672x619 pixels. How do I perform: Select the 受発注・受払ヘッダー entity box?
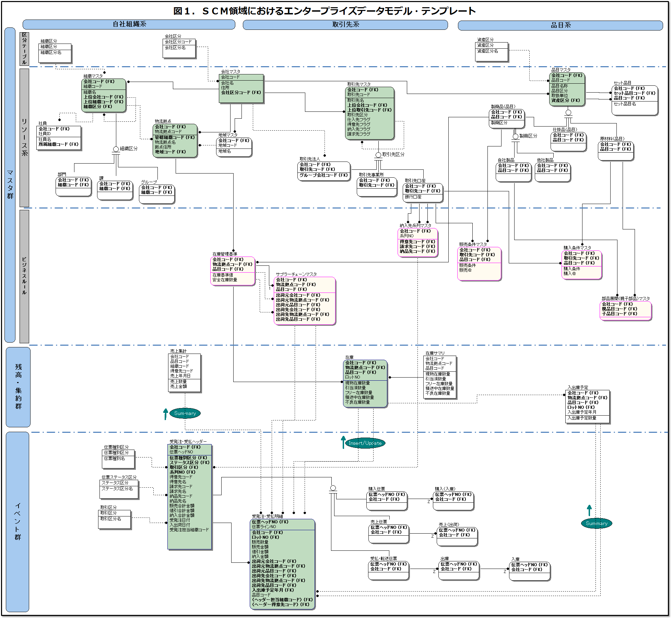point(189,497)
